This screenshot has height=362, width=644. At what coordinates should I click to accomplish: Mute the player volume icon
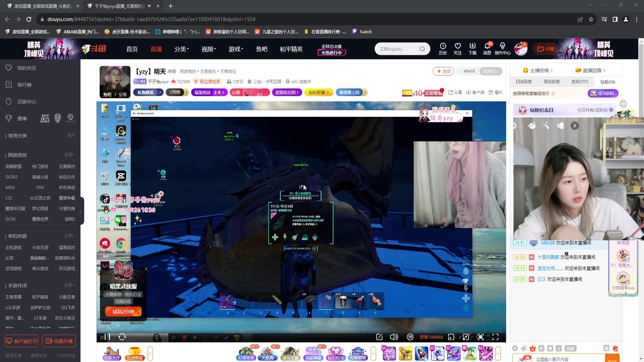coord(394,337)
